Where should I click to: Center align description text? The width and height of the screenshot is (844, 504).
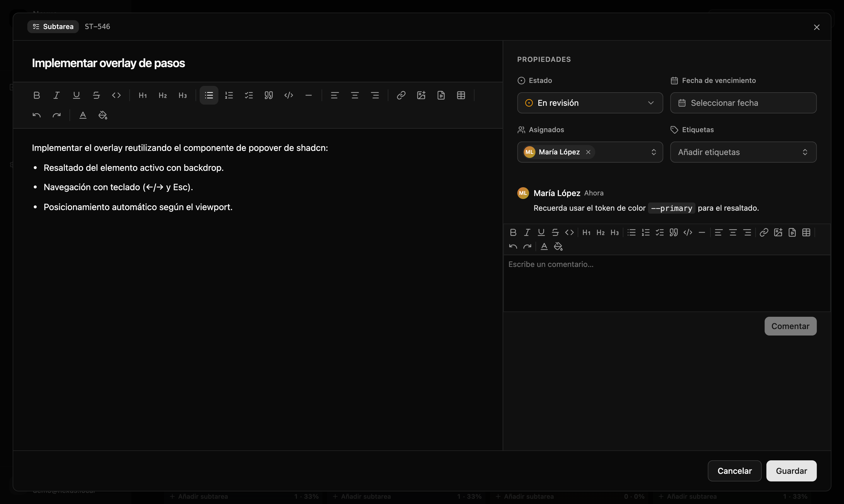point(355,96)
